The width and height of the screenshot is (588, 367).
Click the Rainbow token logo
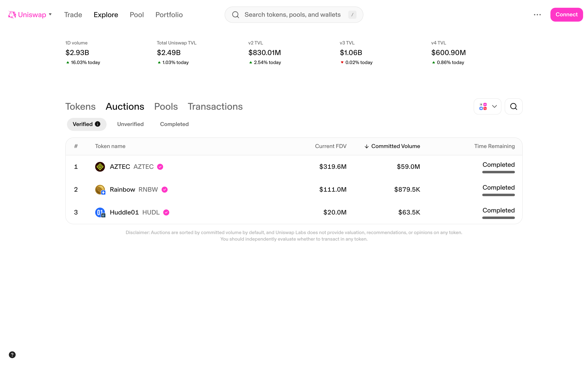[100, 189]
